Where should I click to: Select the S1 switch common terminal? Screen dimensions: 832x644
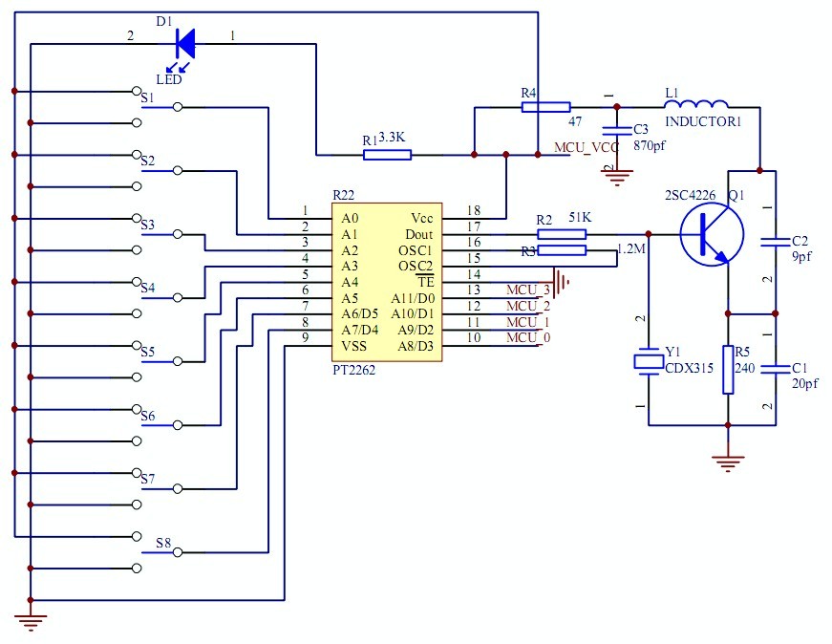178,107
